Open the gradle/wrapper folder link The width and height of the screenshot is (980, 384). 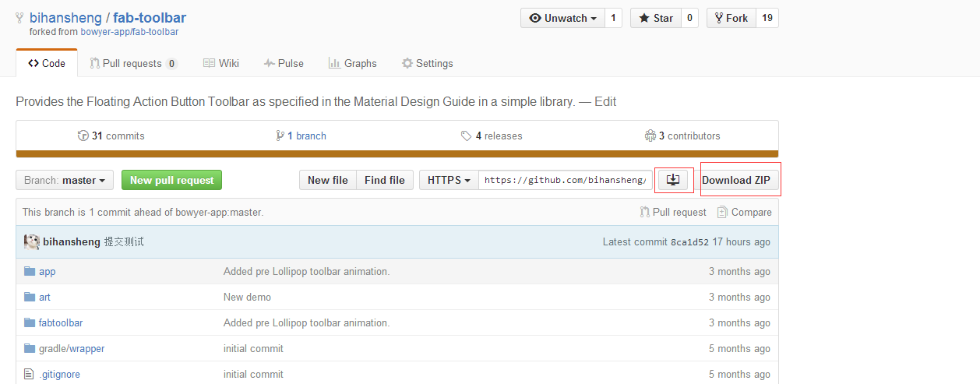click(x=72, y=348)
